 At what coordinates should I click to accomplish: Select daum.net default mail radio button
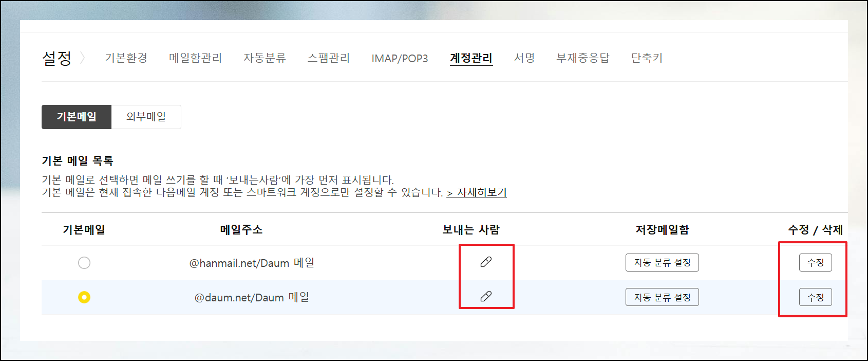coord(84,297)
